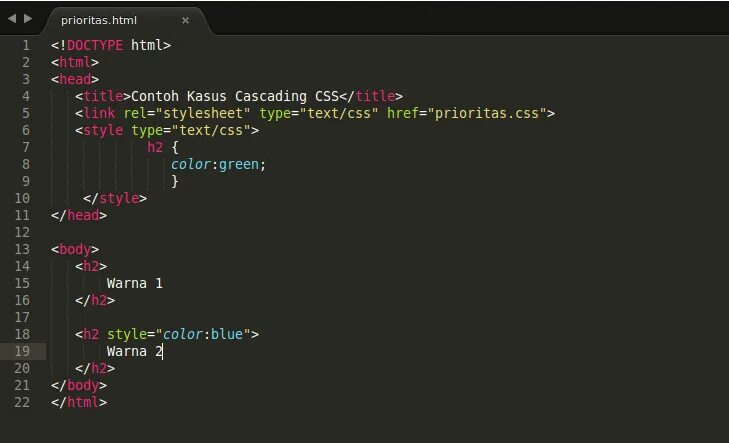729x443 pixels.
Task: Click the 'Contoh Kasus Cascading CSS' title text
Action: [235, 96]
